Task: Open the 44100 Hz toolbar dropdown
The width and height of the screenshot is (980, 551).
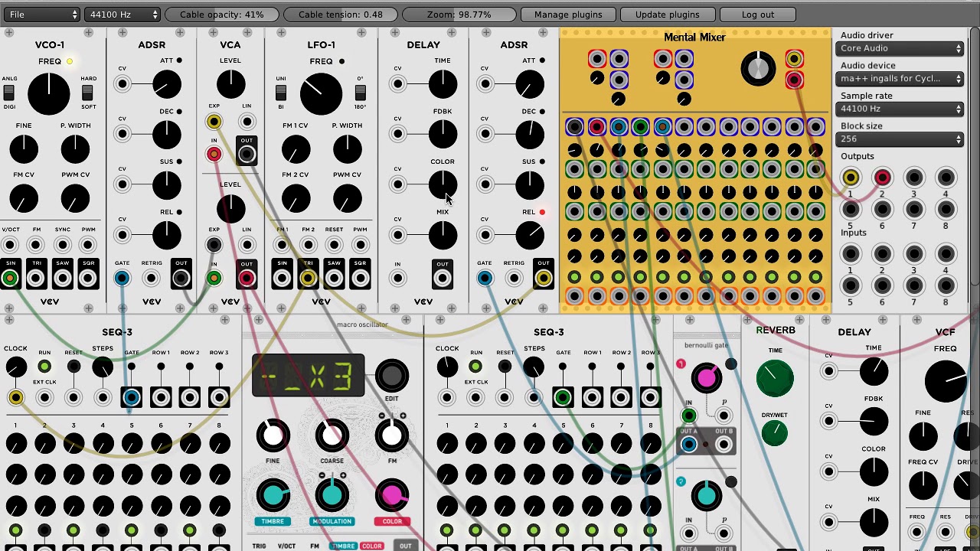Action: pos(122,15)
